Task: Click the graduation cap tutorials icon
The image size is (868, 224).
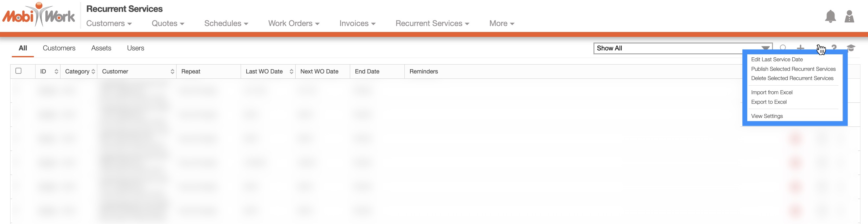Action: [851, 48]
